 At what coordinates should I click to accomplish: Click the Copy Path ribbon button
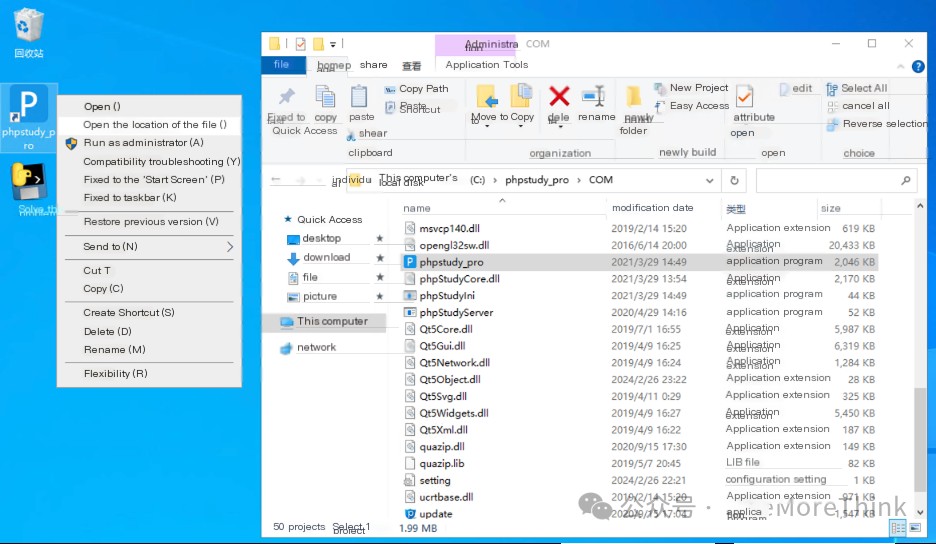[417, 89]
